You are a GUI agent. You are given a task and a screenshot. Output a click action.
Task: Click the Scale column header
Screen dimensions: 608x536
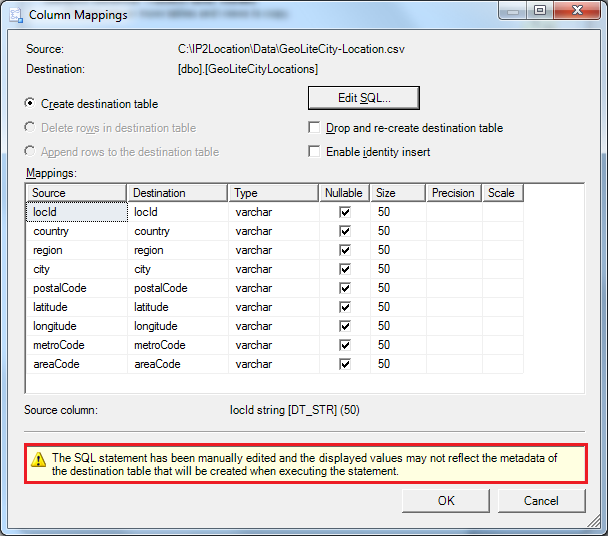point(503,193)
